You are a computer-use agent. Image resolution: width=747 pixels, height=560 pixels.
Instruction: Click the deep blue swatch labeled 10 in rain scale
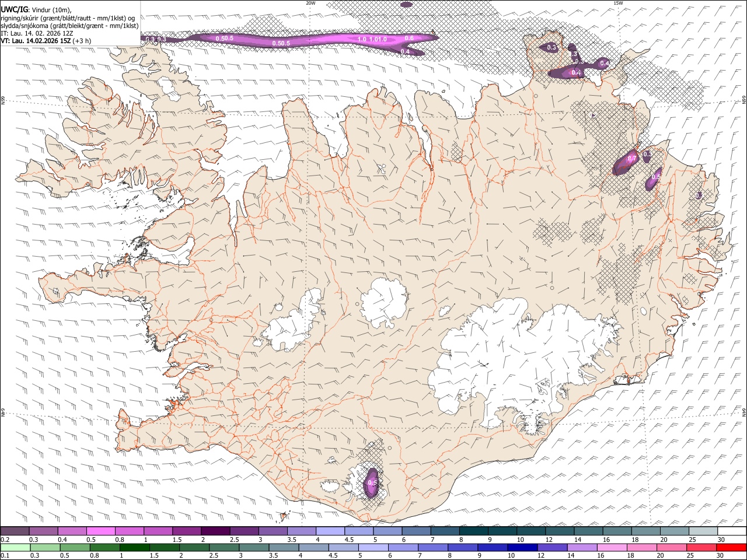click(x=522, y=547)
